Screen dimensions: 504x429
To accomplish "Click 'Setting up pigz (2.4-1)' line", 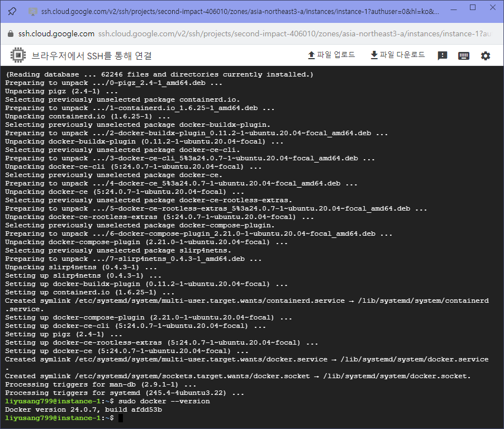I will pyautogui.click(x=64, y=334).
